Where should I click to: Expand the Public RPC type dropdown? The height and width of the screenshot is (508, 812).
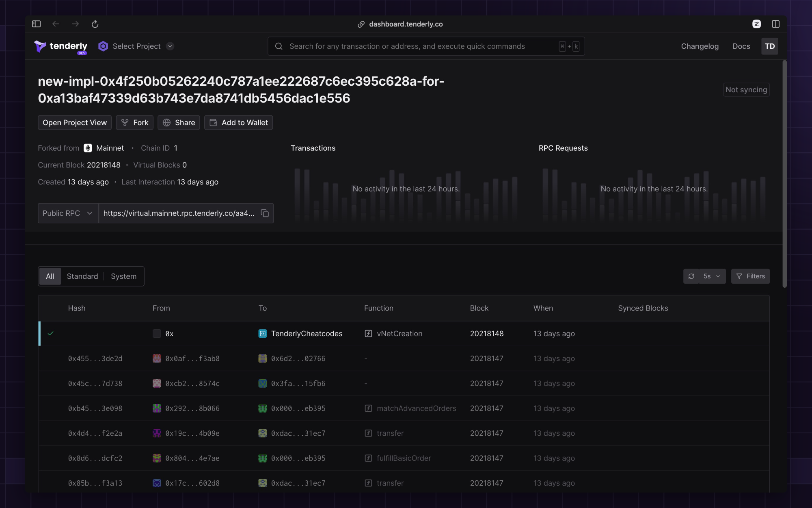88,213
